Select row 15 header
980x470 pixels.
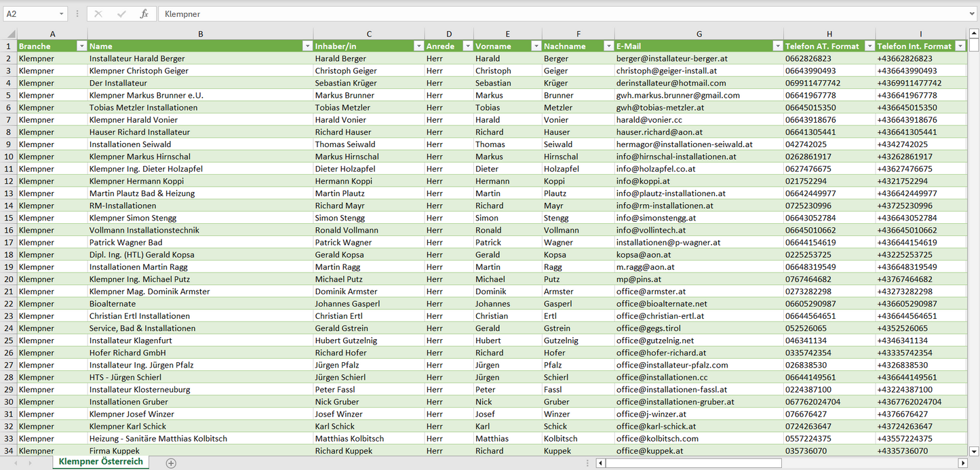pos(9,218)
